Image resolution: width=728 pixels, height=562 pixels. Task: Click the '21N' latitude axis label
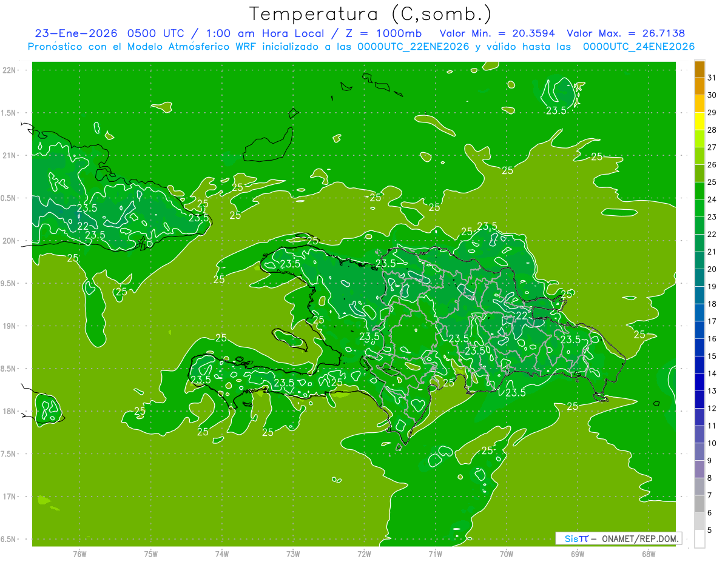click(x=10, y=155)
